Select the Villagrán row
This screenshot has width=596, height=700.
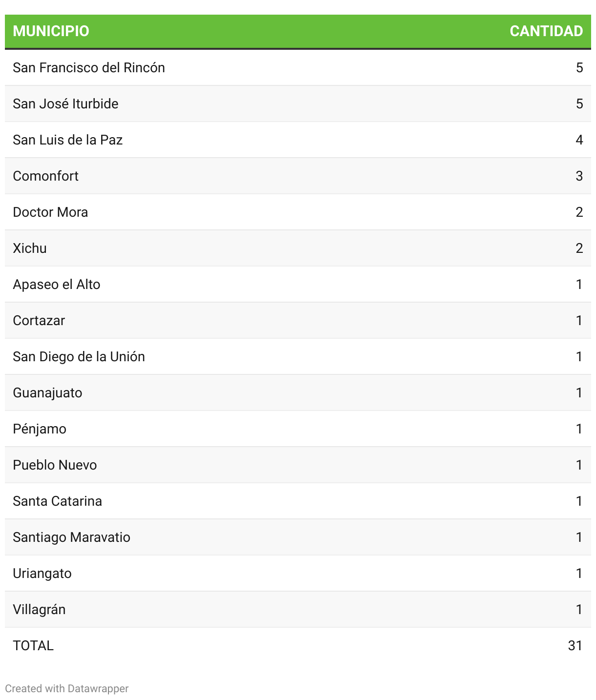coord(39,610)
